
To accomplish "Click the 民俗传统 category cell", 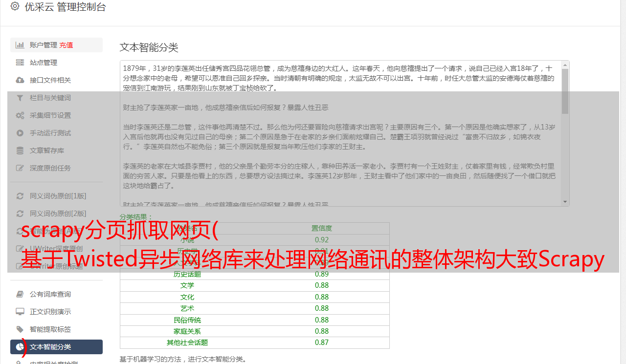I will tap(187, 320).
